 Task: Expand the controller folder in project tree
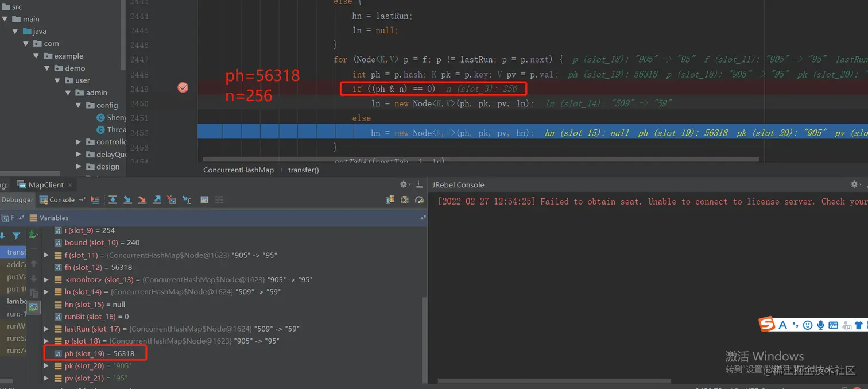click(x=79, y=141)
